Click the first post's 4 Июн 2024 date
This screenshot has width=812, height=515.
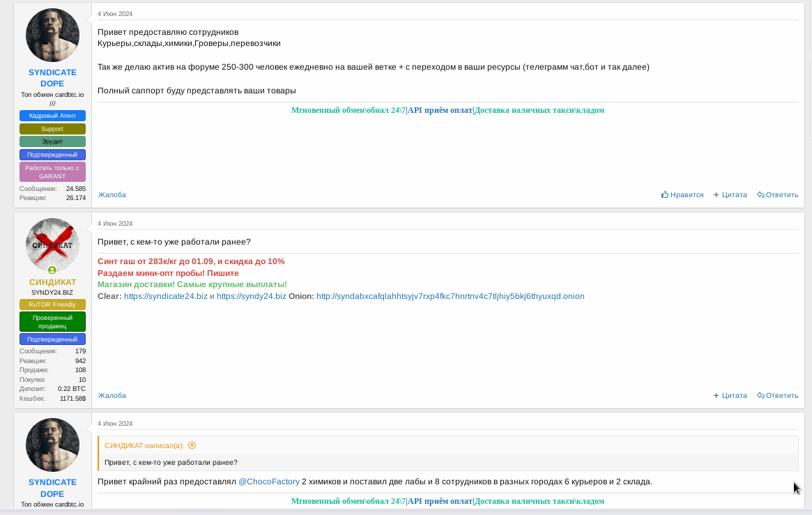tap(115, 14)
